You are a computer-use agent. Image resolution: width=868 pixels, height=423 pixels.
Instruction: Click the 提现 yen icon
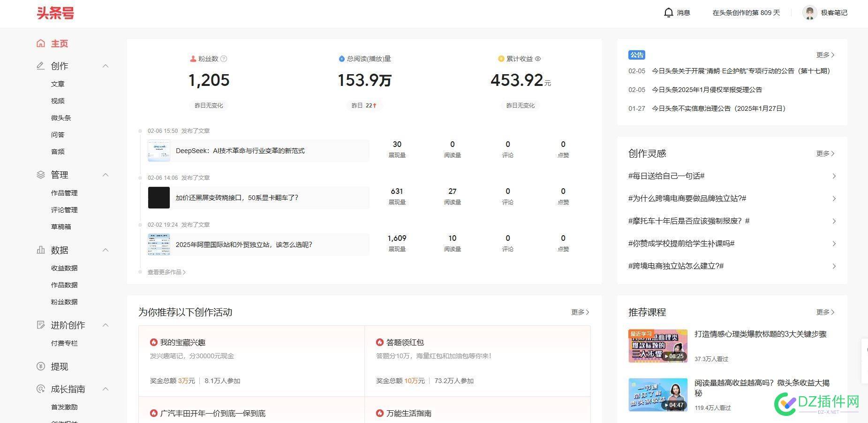pos(41,366)
